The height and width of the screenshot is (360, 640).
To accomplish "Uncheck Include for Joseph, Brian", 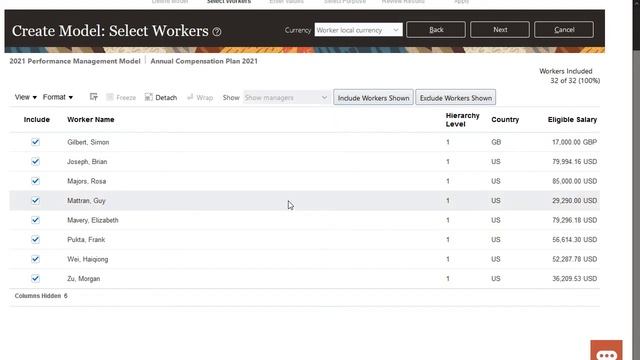I will tap(36, 162).
